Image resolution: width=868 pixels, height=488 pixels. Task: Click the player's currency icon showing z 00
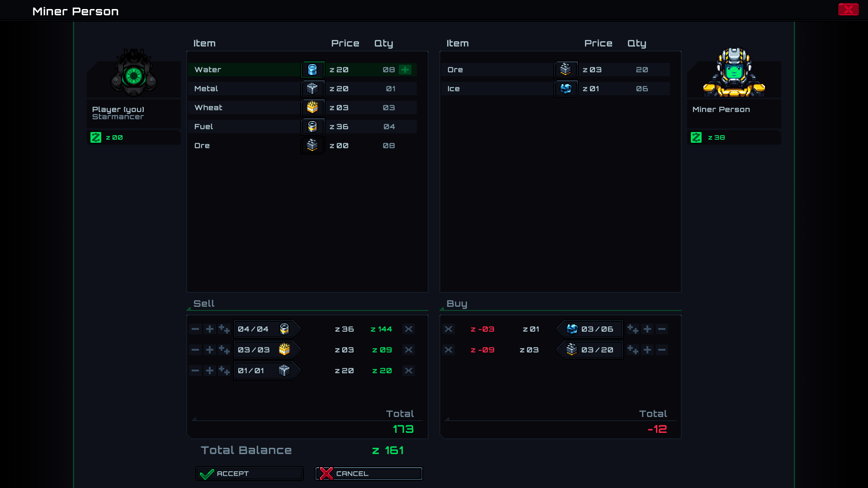(x=95, y=137)
